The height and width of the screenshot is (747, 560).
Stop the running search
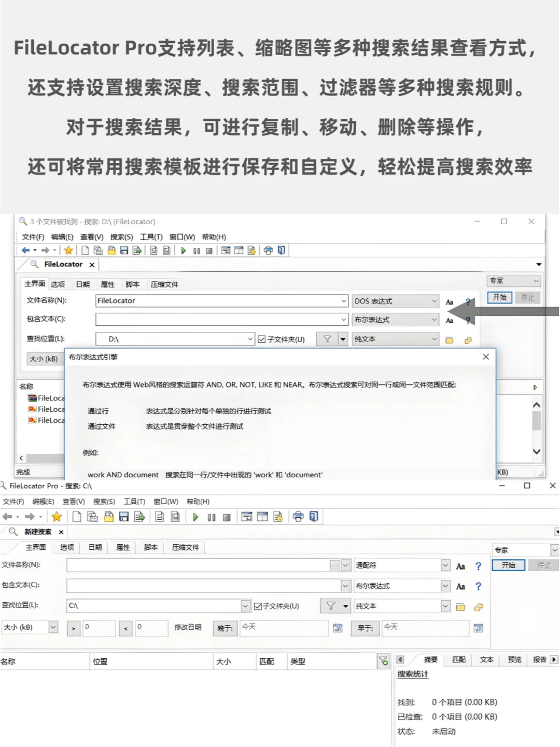(226, 517)
